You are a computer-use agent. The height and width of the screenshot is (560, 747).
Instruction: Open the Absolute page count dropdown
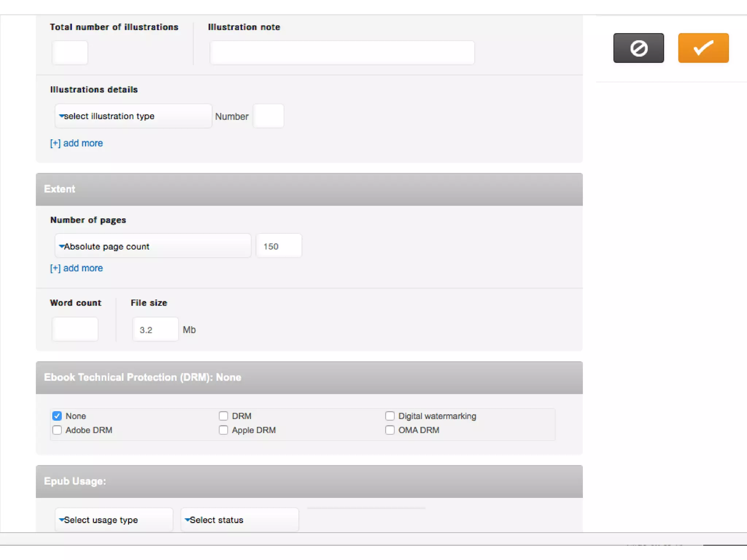[152, 246]
